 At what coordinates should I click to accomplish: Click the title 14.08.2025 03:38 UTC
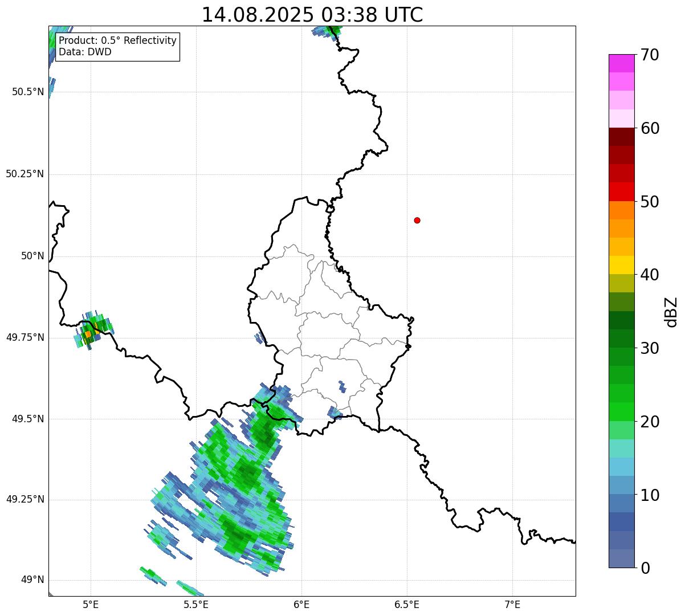pyautogui.click(x=312, y=15)
